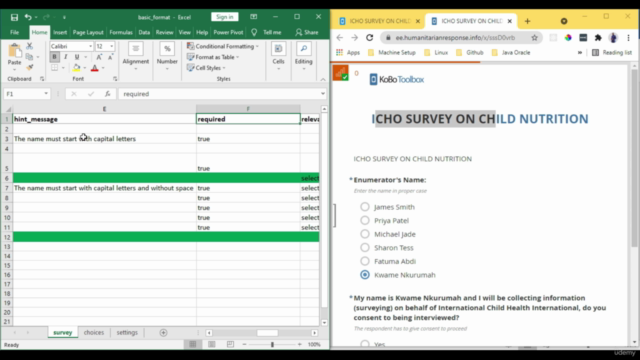Select enumerator James Smith
The height and width of the screenshot is (360, 640).
[x=365, y=207]
